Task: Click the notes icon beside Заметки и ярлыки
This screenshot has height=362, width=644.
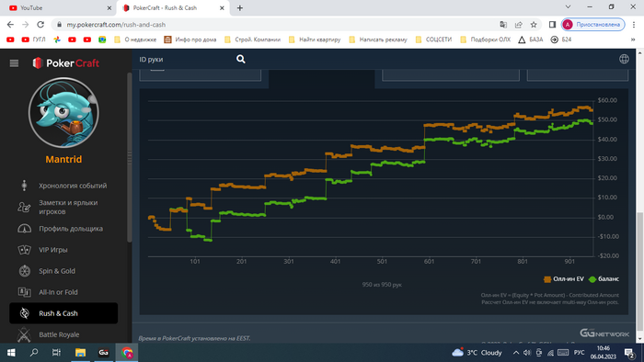Action: point(24,207)
